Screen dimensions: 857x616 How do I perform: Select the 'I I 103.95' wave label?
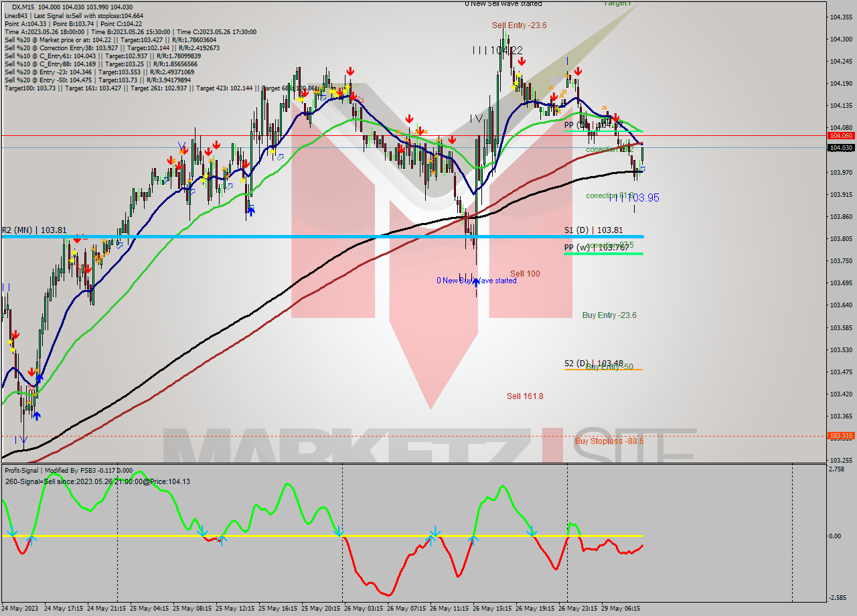click(635, 198)
